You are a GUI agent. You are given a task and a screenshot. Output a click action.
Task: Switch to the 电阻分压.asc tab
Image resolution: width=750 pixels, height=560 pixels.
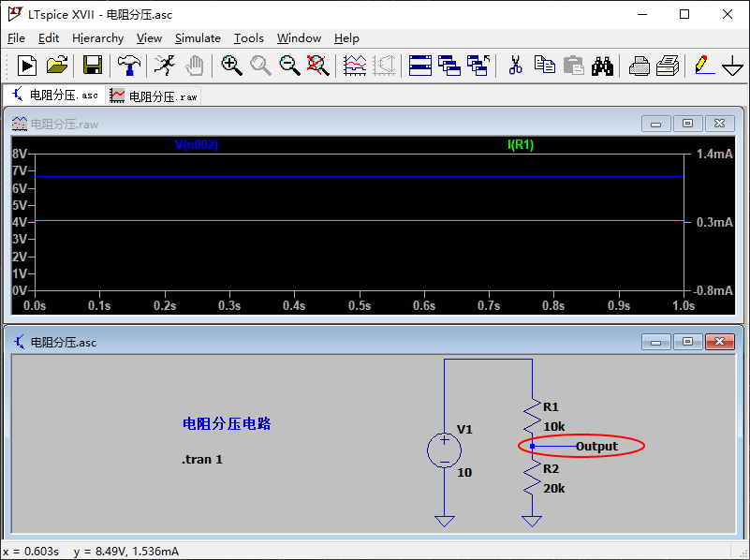[x=54, y=96]
